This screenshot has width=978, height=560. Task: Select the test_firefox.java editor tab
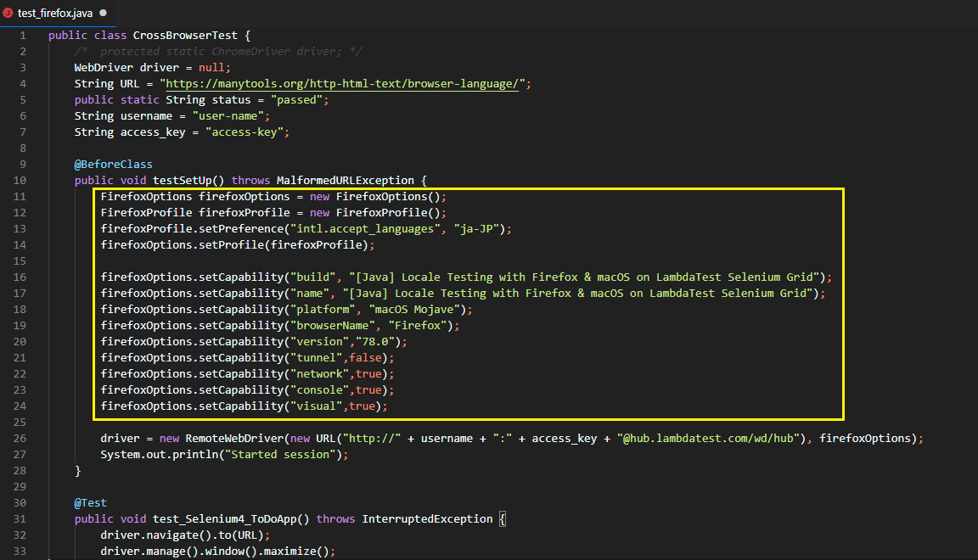[x=55, y=13]
